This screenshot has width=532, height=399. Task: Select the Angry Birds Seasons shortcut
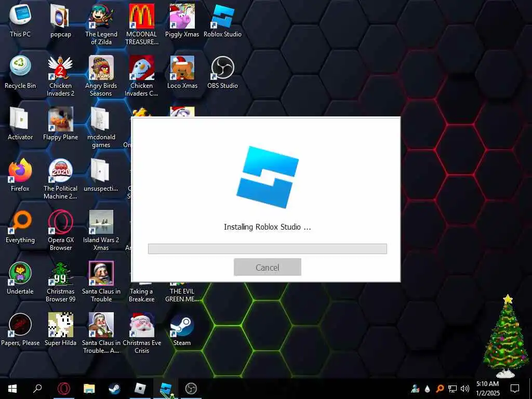pos(101,76)
